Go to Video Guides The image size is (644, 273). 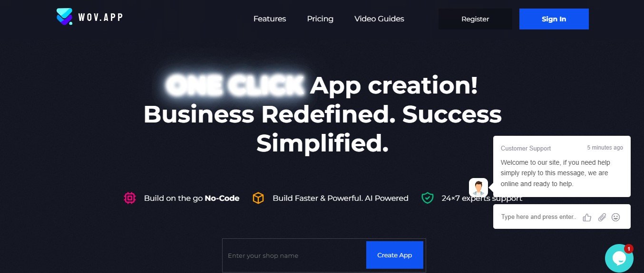379,19
